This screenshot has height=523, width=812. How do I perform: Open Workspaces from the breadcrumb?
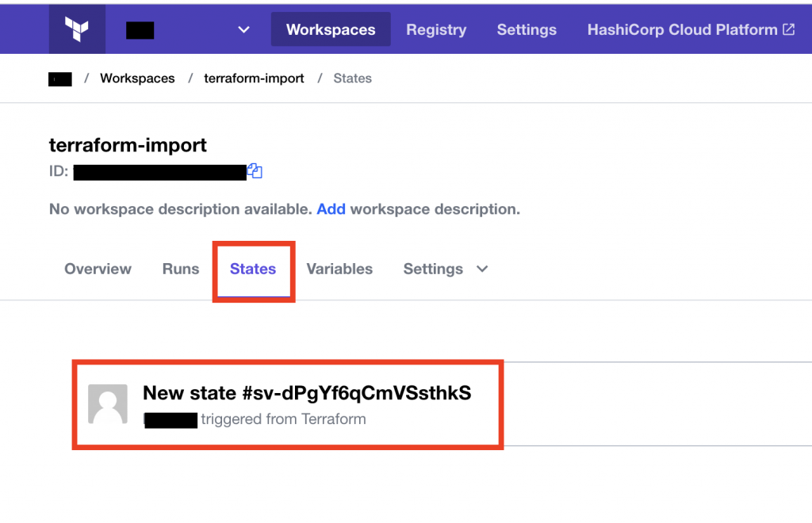(x=136, y=78)
